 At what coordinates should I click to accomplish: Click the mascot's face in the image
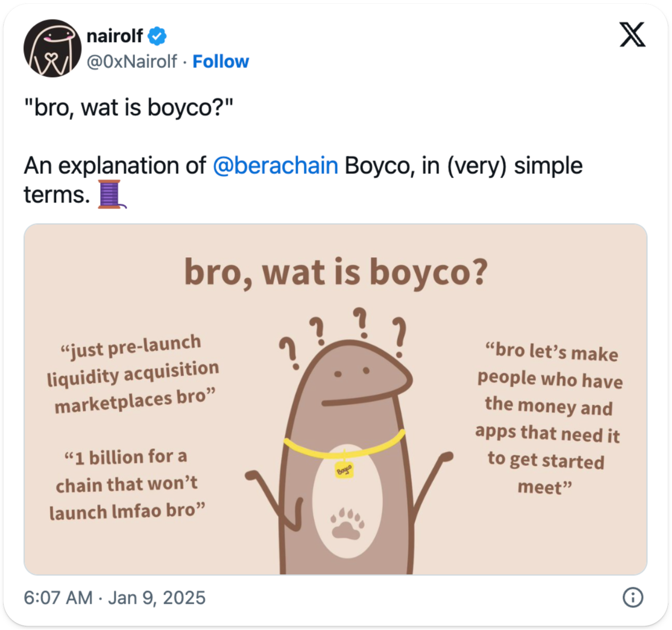point(353,374)
